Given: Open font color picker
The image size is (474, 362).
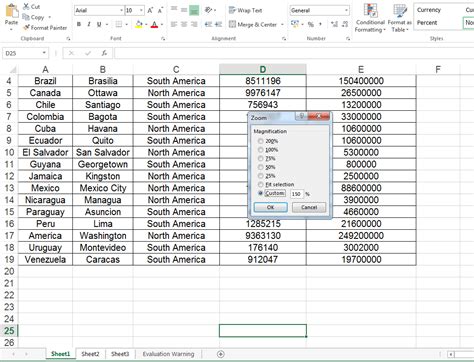Looking at the screenshot, I should point(154,24).
